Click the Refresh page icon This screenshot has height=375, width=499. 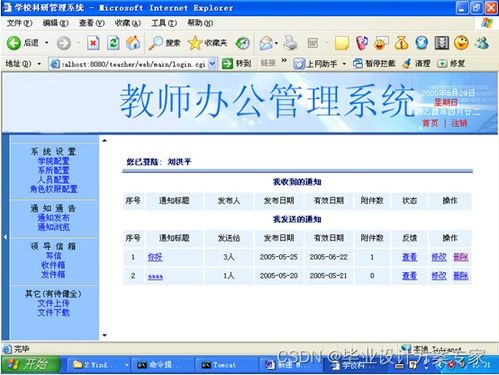(113, 43)
